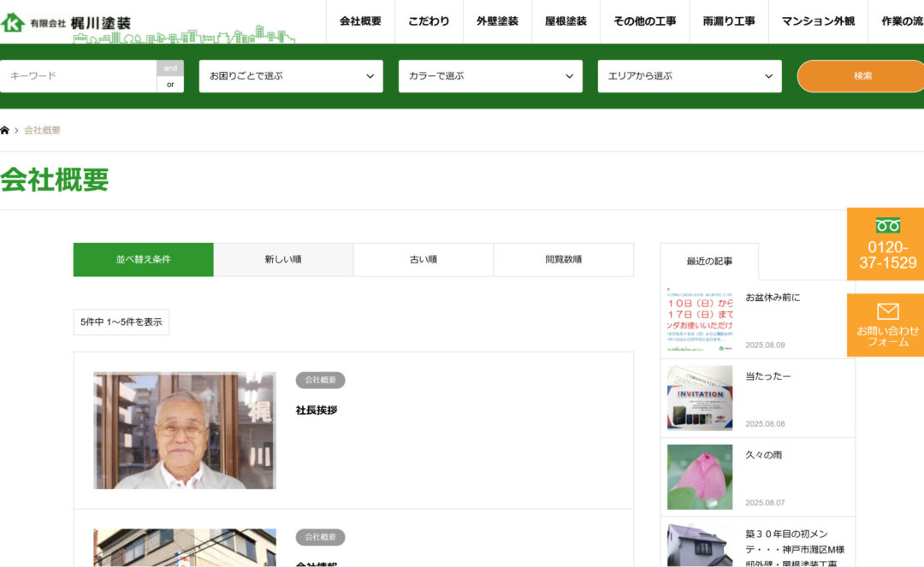Open the その他の工事 menu item
The width and height of the screenshot is (924, 567).
[645, 21]
